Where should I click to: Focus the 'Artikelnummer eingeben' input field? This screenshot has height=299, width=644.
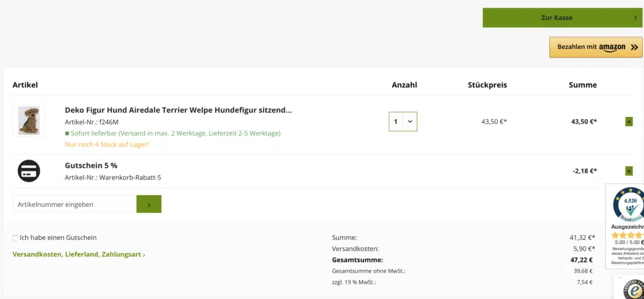74,204
